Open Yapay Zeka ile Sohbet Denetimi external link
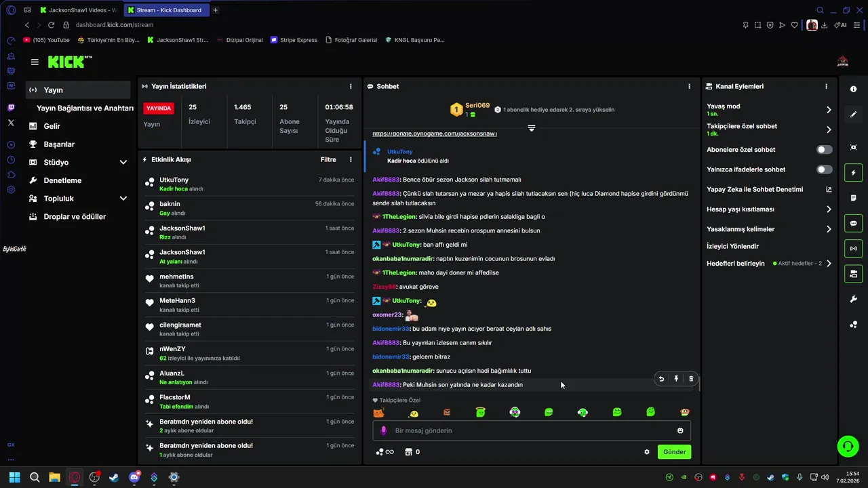This screenshot has width=868, height=488. tap(829, 190)
